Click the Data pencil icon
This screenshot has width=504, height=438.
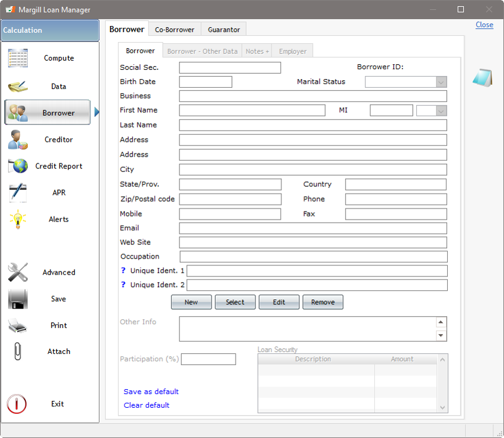[x=18, y=87]
